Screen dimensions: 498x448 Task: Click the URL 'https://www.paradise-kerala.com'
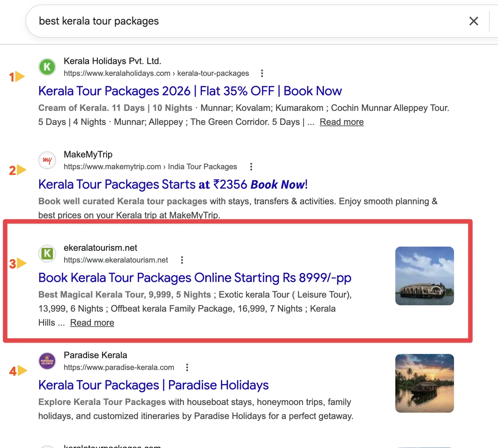coord(119,367)
